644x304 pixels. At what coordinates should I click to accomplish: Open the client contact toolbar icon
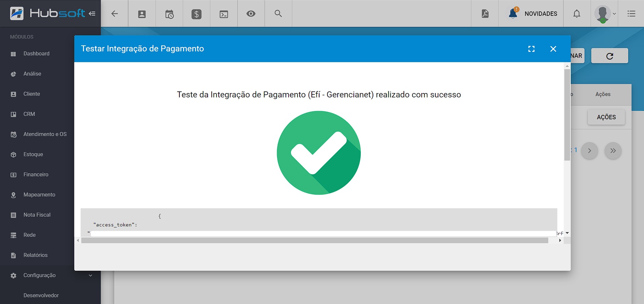coord(142,14)
